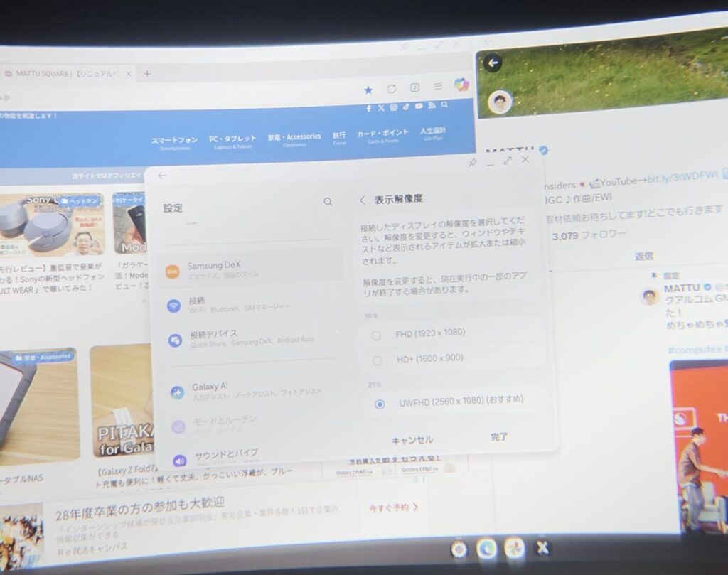The height and width of the screenshot is (575, 728).
Task: Reload the page in the browser
Action: pyautogui.click(x=392, y=89)
